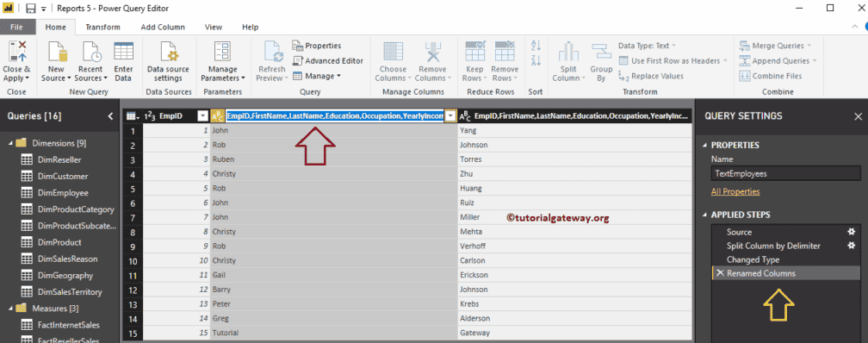Collapse the Dimensions [9] folder
This screenshot has height=343, width=868.
tap(10, 143)
